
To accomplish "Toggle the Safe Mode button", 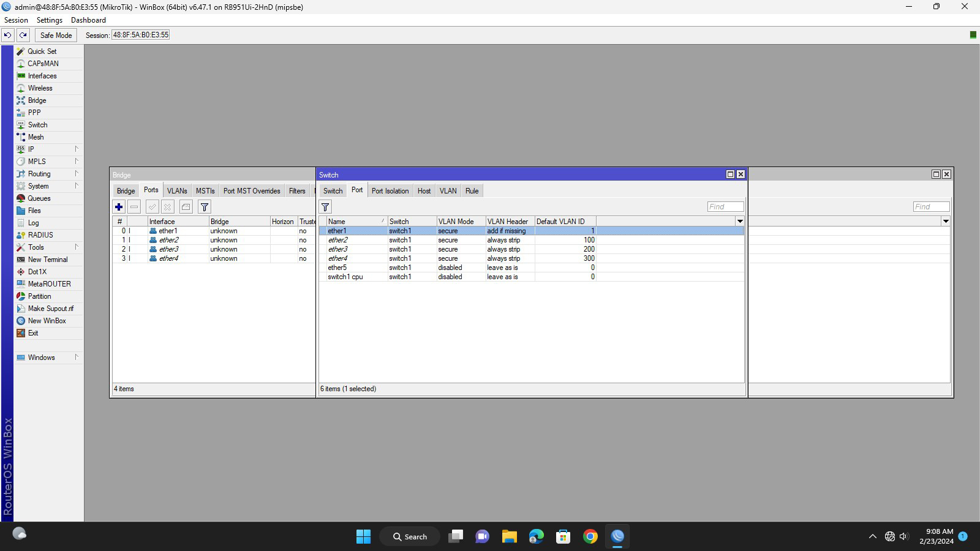I will (x=56, y=35).
